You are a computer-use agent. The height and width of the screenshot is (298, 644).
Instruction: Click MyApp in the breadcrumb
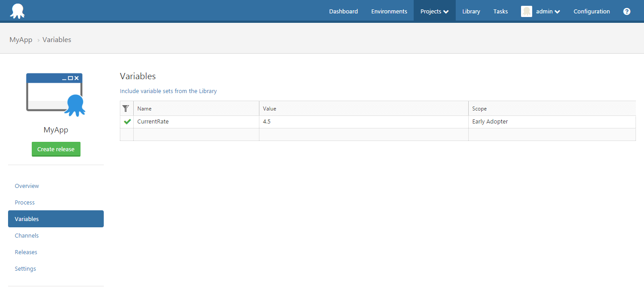[21, 40]
